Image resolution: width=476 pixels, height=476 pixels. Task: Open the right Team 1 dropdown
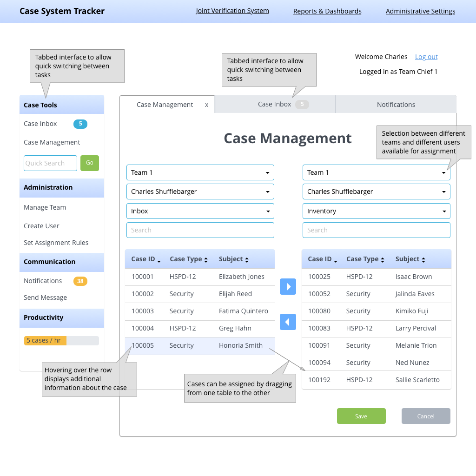click(377, 172)
